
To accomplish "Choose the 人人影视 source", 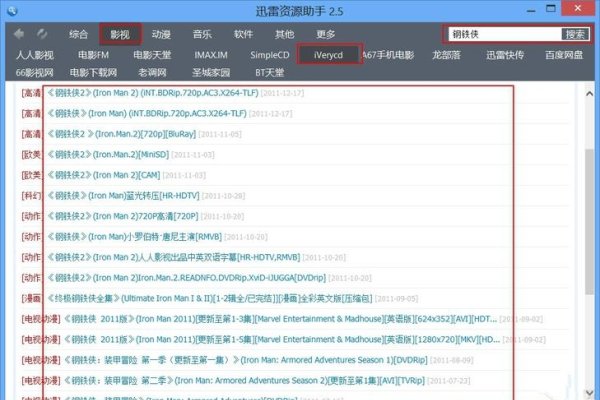I will (x=35, y=55).
